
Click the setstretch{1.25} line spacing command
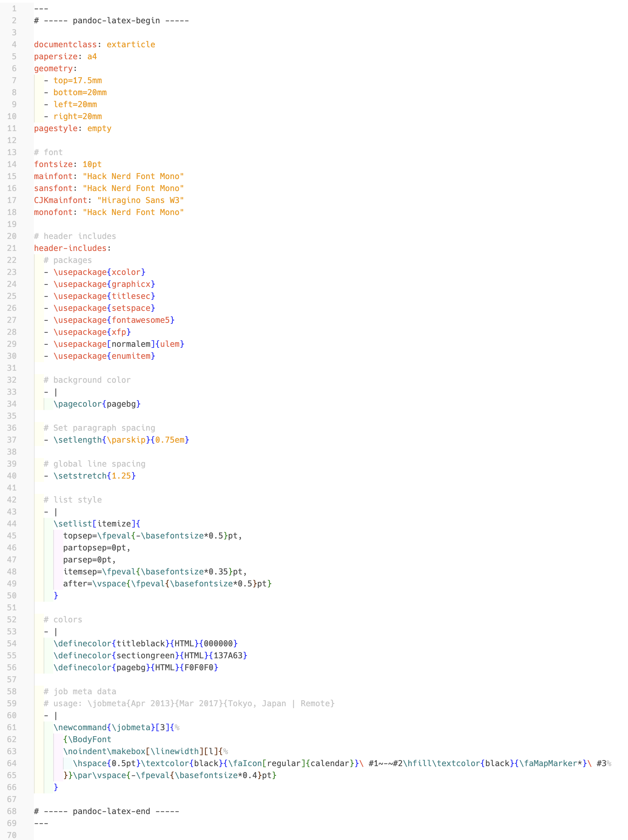coord(95,476)
